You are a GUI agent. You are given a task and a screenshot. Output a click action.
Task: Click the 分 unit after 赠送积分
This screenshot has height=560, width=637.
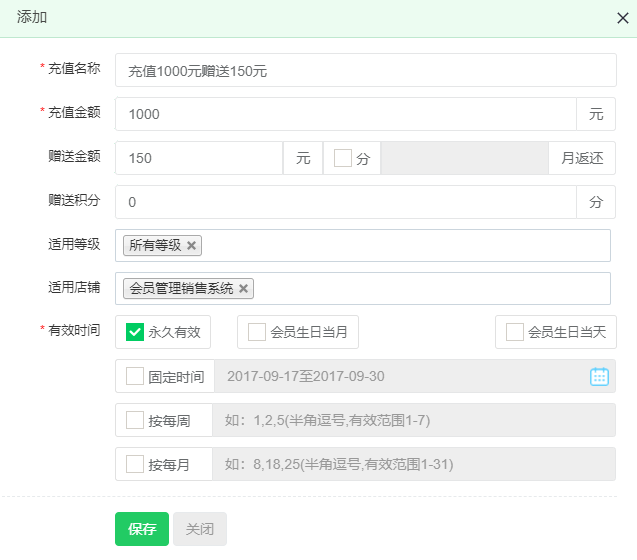pos(596,202)
